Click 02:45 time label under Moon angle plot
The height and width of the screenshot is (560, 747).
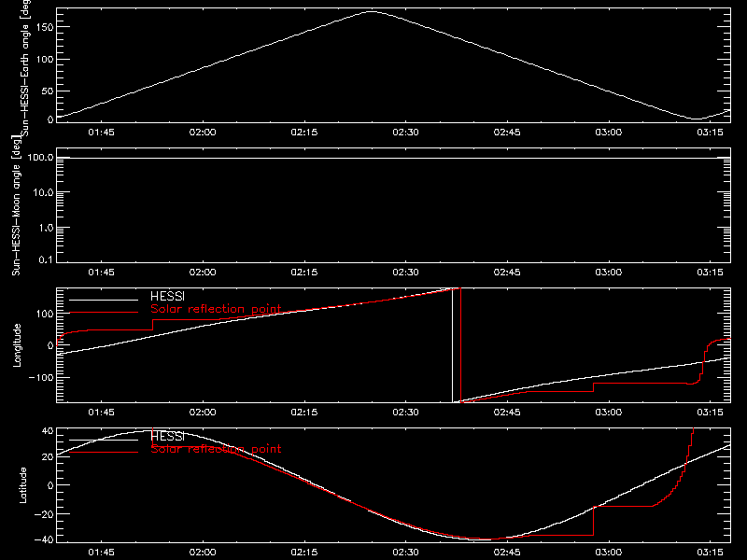[x=507, y=273]
